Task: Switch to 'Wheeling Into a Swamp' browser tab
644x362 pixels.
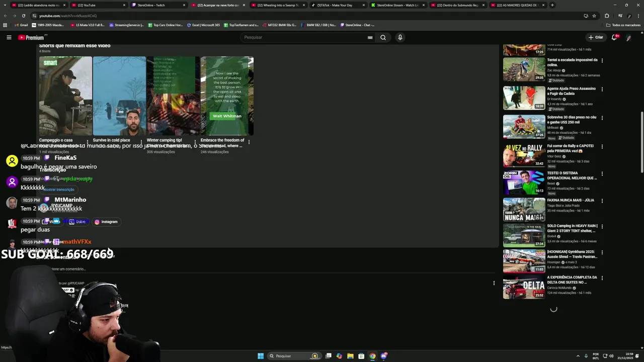Action: (278, 5)
